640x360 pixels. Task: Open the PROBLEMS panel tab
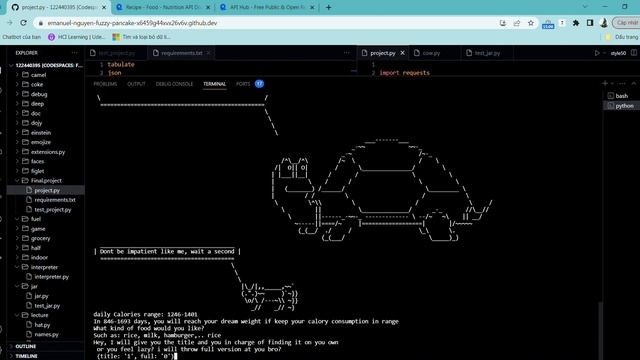point(105,84)
